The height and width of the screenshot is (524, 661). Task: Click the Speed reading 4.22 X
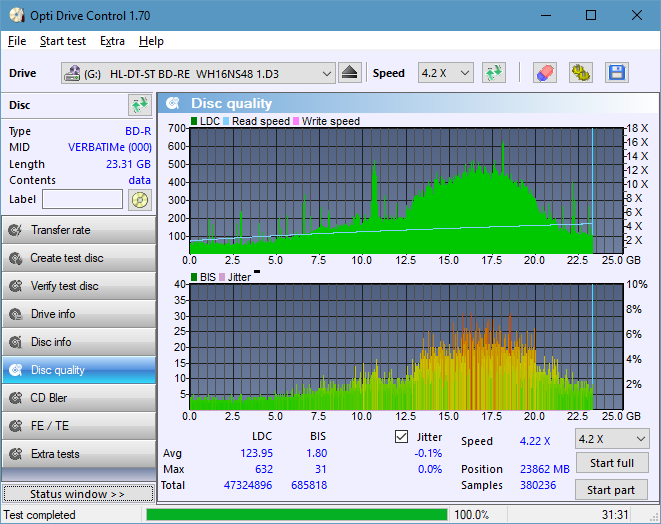[535, 441]
